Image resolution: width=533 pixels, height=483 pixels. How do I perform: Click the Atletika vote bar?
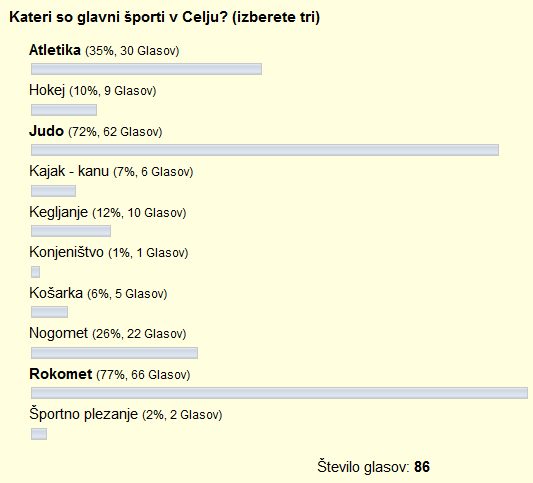click(147, 69)
